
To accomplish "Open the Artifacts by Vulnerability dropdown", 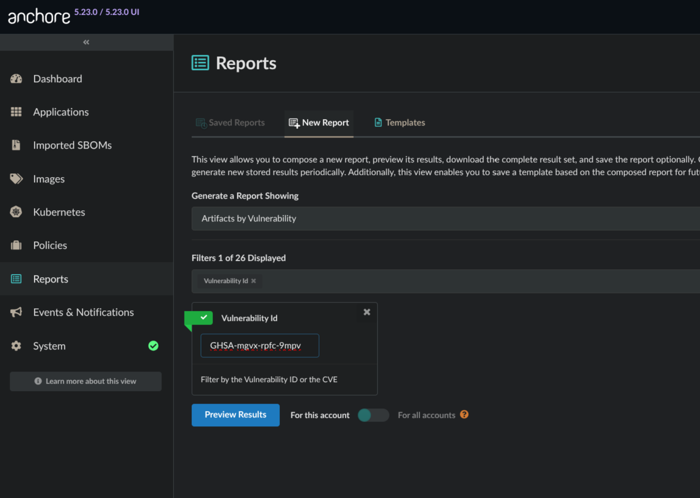I will pyautogui.click(x=445, y=218).
